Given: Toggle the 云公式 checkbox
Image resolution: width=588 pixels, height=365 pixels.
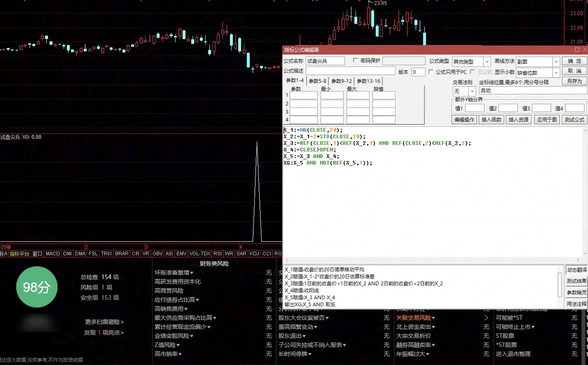Looking at the screenshot, I should [472, 72].
